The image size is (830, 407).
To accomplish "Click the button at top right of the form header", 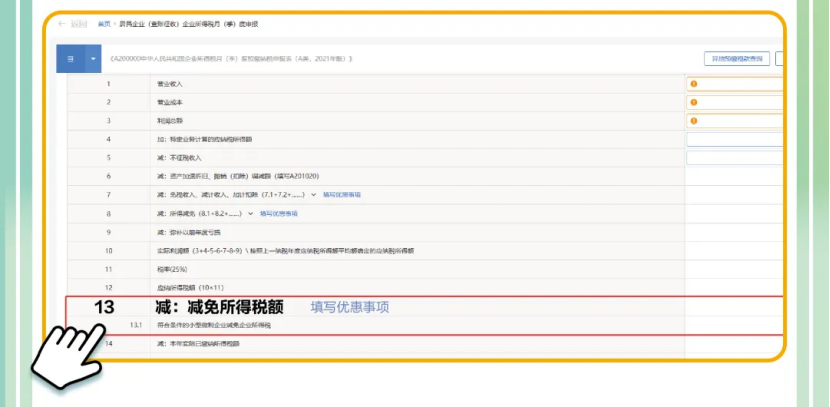I will tap(736, 59).
